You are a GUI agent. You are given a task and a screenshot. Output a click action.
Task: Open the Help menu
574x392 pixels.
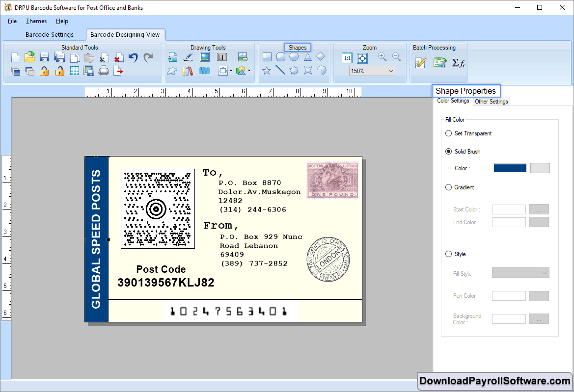[62, 21]
